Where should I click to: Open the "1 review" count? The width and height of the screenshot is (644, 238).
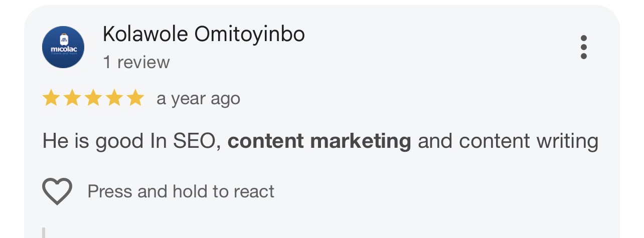click(136, 63)
